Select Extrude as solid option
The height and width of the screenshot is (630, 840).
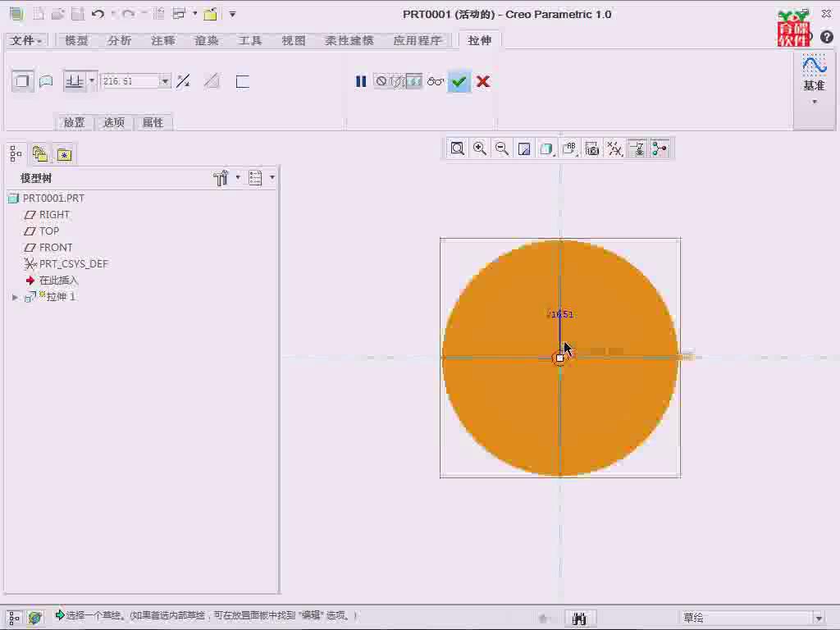tap(22, 81)
